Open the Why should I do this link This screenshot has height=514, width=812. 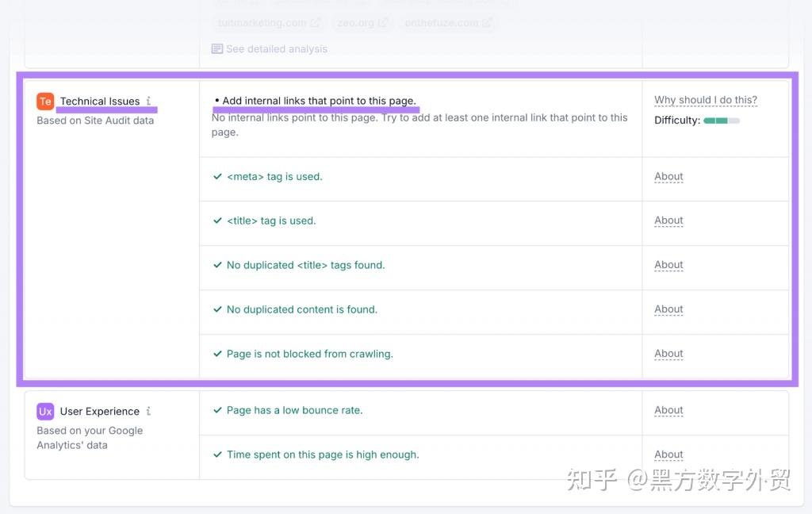705,99
